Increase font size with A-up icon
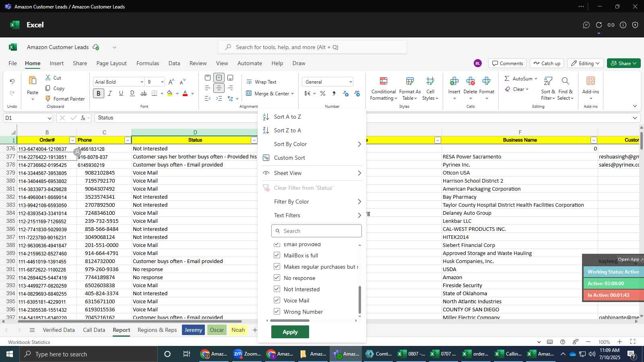 coord(171,82)
